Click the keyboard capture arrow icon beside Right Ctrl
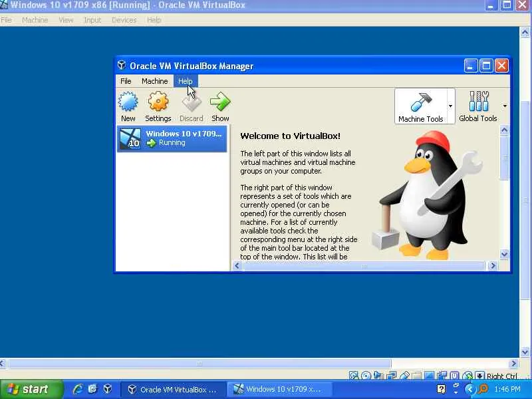This screenshot has height=399, width=532. tap(479, 376)
